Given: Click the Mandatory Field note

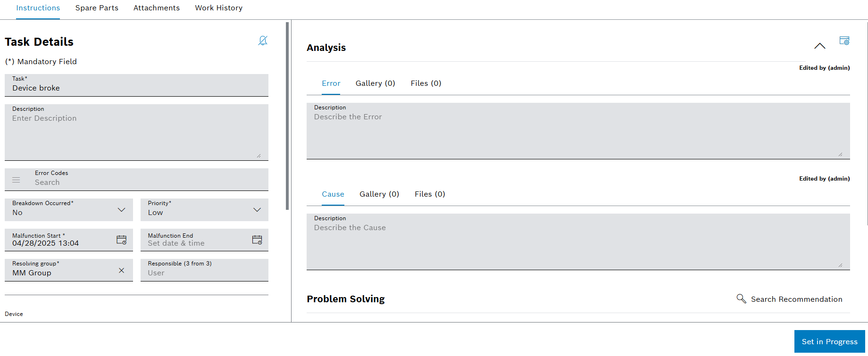Looking at the screenshot, I should 41,62.
